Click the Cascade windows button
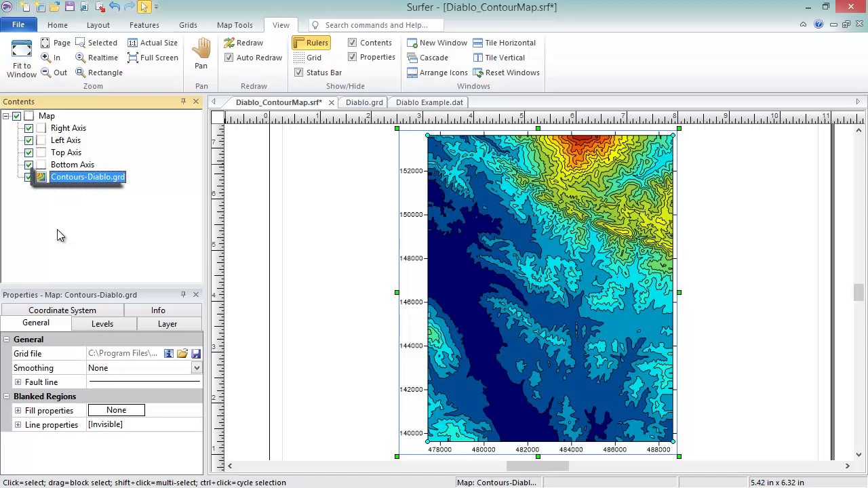Image resolution: width=868 pixels, height=488 pixels. point(427,58)
